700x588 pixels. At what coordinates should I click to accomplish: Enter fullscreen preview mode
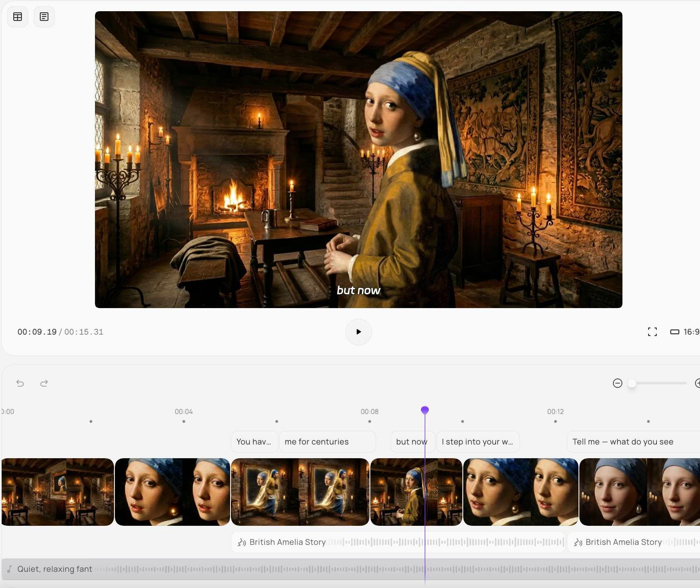652,332
